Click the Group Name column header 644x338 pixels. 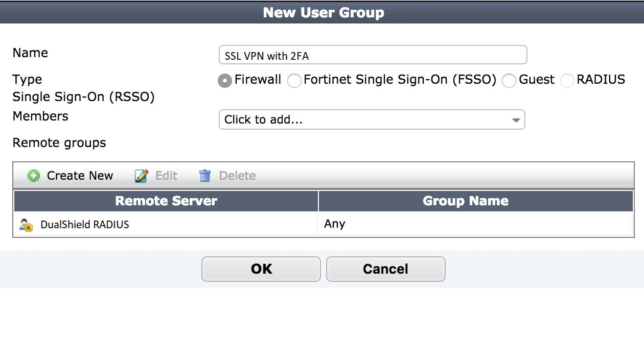pos(465,201)
